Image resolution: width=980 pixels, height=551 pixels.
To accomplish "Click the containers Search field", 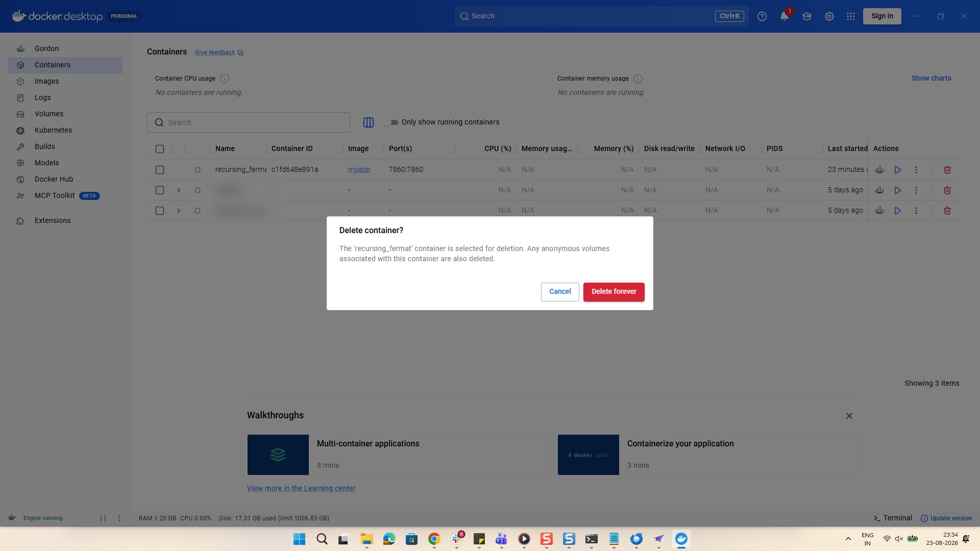I will tap(249, 122).
